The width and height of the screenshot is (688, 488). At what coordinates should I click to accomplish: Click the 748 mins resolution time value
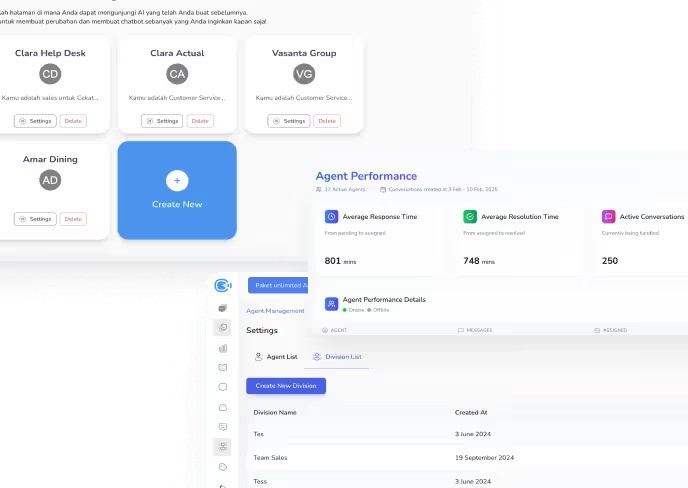point(479,261)
